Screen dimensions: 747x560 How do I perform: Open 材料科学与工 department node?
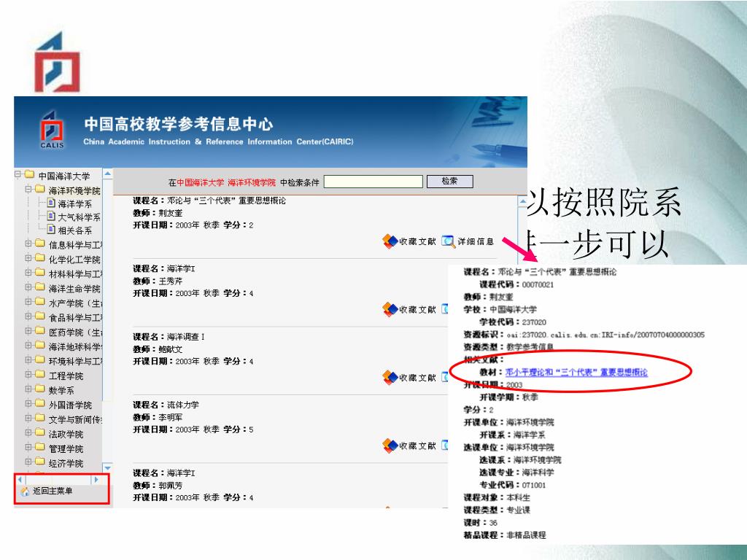point(75,274)
